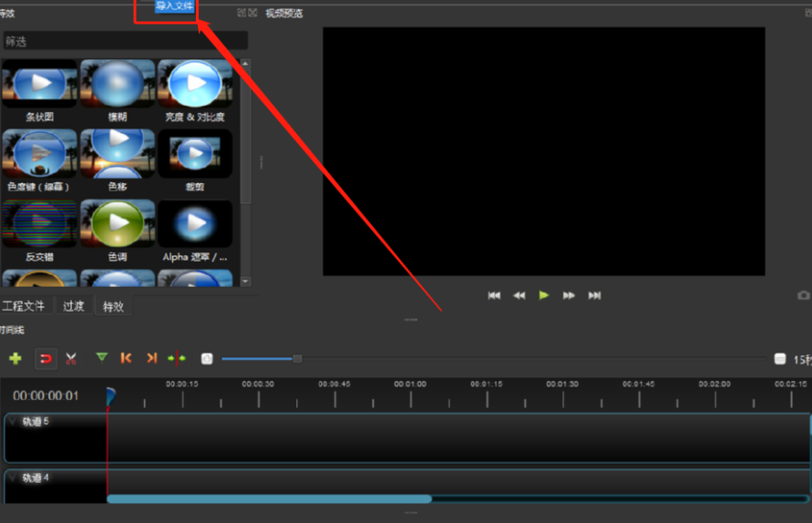The width and height of the screenshot is (812, 523).
Task: Toggle the scissors razor tool
Action: (71, 358)
